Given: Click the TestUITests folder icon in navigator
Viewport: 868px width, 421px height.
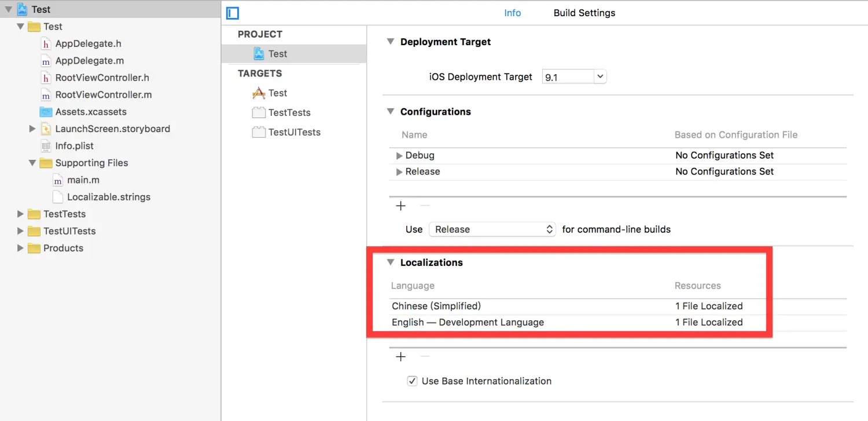Looking at the screenshot, I should [x=34, y=231].
